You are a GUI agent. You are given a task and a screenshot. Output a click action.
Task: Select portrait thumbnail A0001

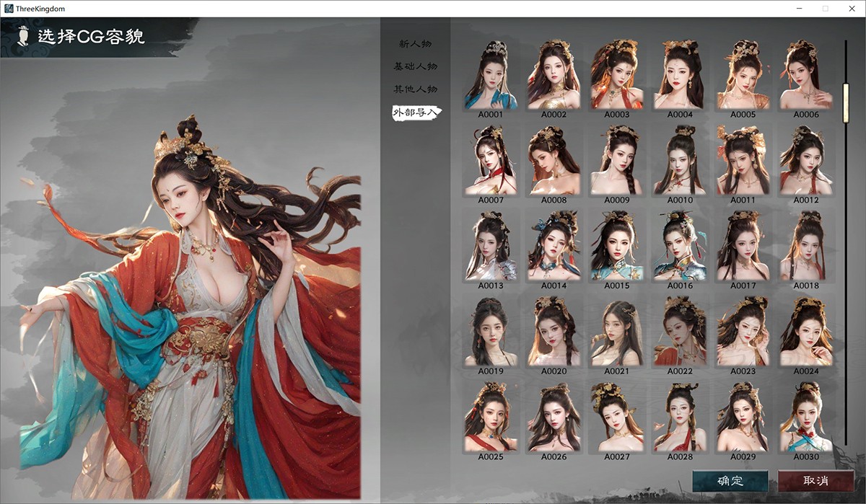491,75
